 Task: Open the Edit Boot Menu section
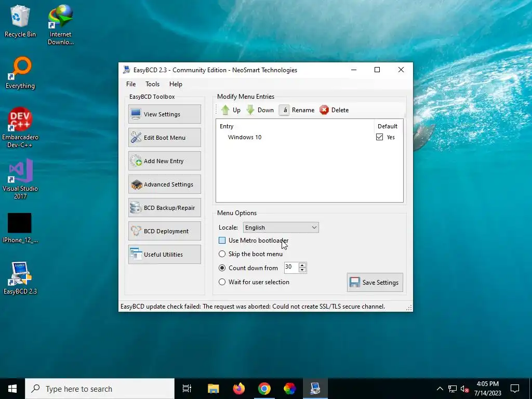pyautogui.click(x=165, y=137)
